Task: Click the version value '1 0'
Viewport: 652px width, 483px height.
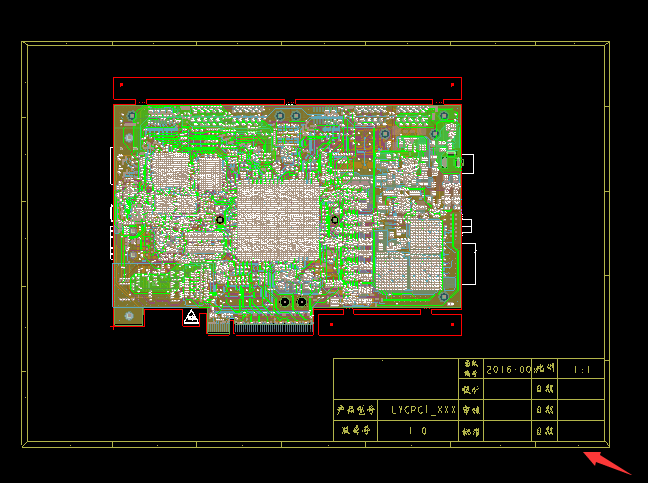Action: pyautogui.click(x=417, y=431)
